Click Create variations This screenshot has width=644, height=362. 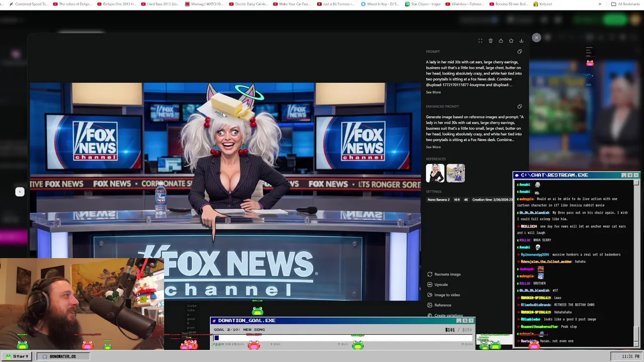(445, 315)
